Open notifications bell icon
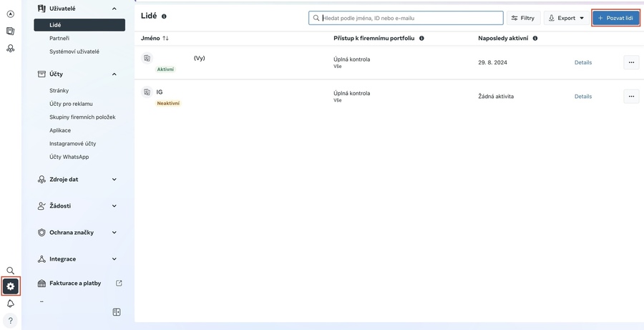644x330 pixels. 10,304
